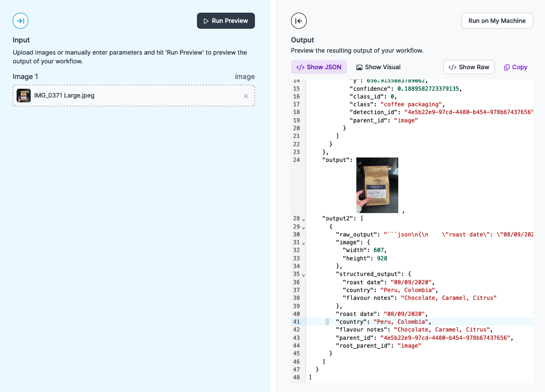Click line number 48 in gutter

296,377
